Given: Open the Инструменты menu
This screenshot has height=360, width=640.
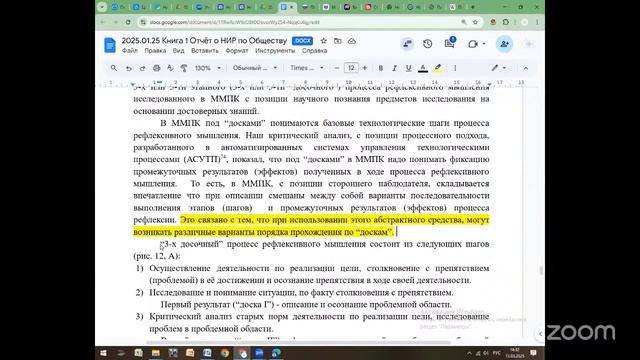Looking at the screenshot, I should pos(275,51).
